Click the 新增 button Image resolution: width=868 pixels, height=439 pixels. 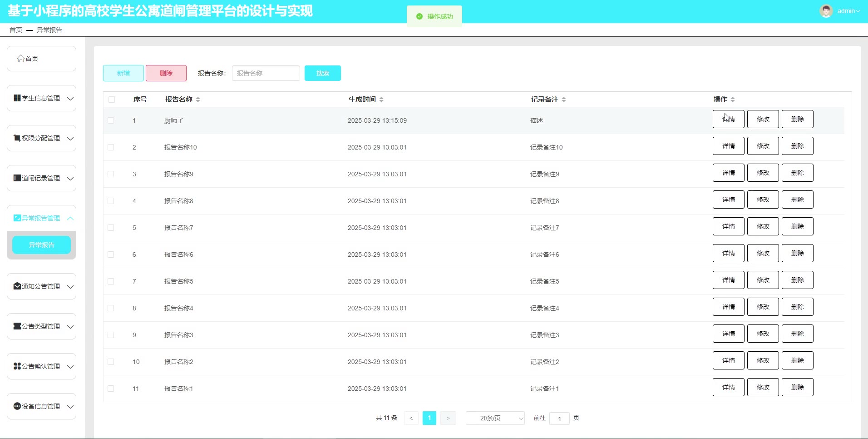tap(123, 73)
